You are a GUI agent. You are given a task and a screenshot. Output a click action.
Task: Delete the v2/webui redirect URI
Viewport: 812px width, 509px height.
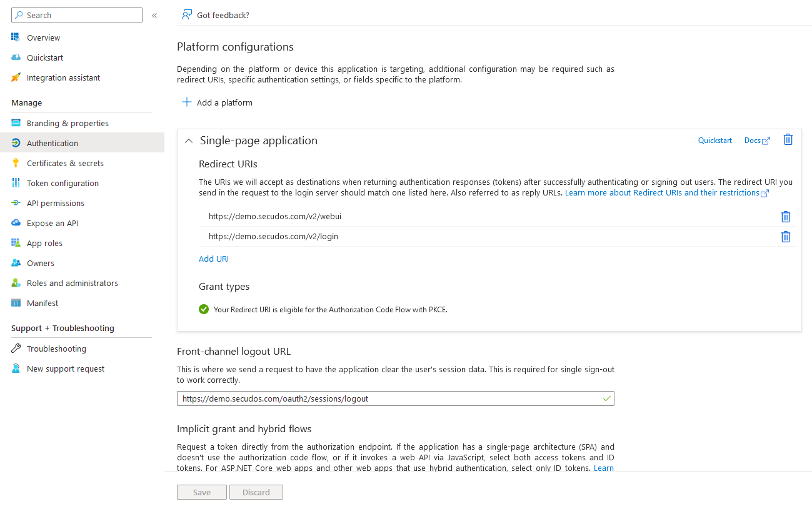(786, 217)
